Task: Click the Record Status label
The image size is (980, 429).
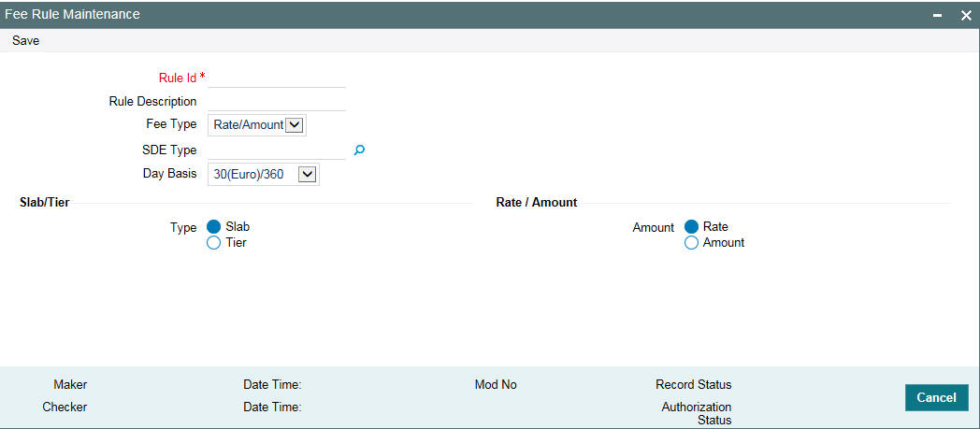Action: coord(694,385)
